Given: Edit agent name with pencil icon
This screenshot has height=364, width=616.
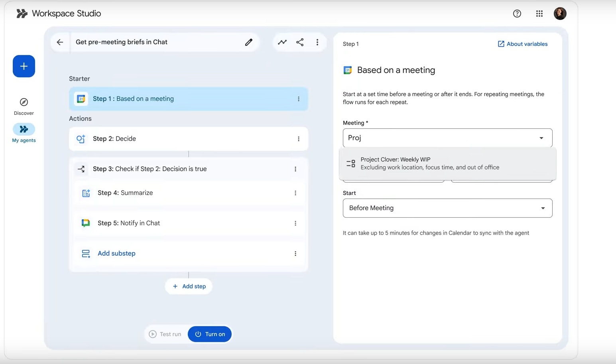Looking at the screenshot, I should pos(249,42).
